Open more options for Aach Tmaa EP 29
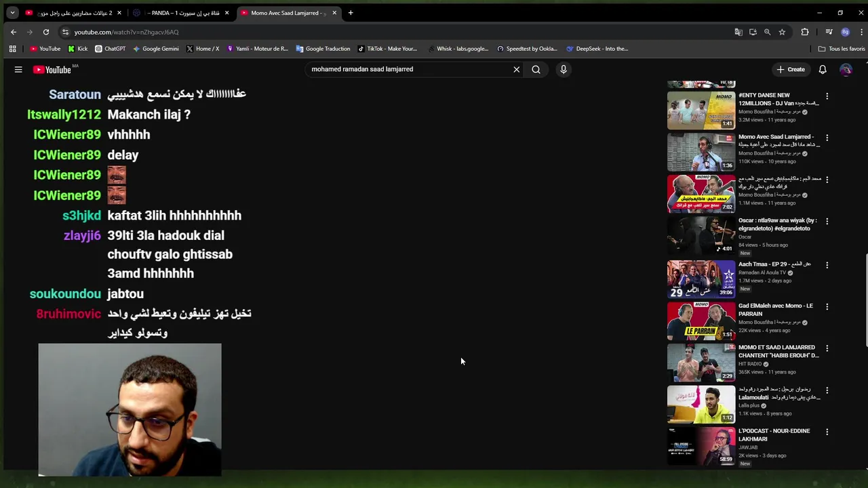Screen dimensions: 868x488 (827, 265)
